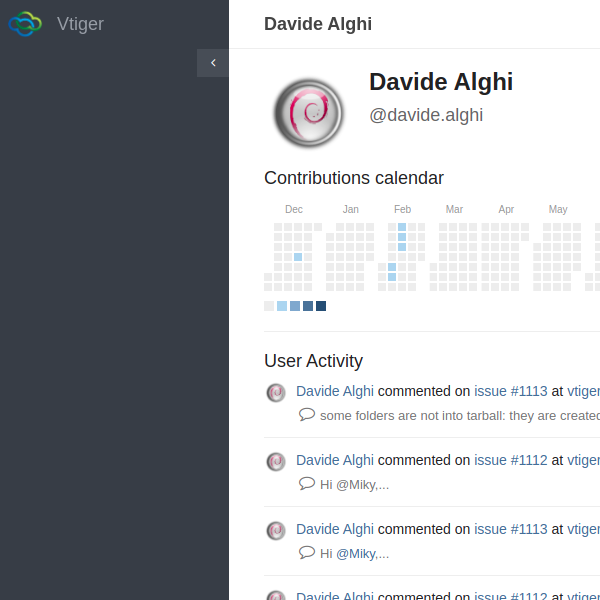Click the Contributions calendar heading
Image resolution: width=600 pixels, height=600 pixels.
click(x=354, y=178)
